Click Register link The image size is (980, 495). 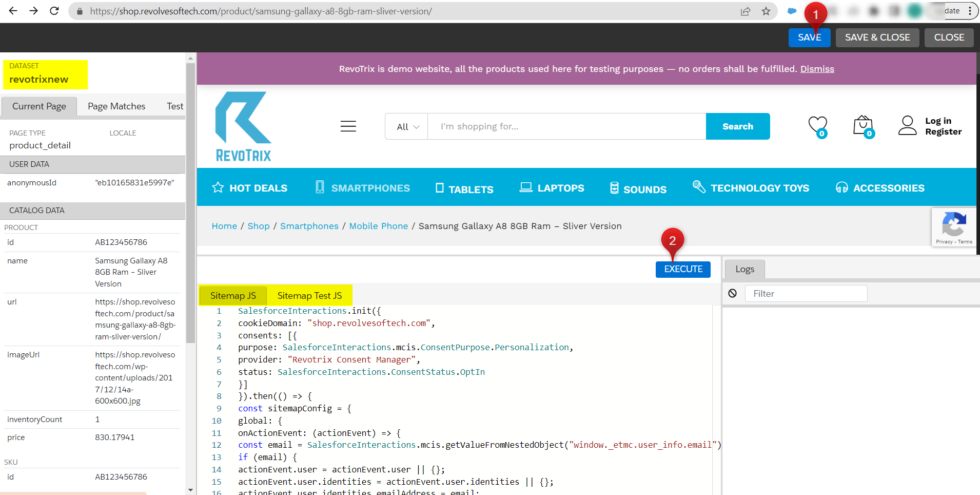(x=943, y=131)
